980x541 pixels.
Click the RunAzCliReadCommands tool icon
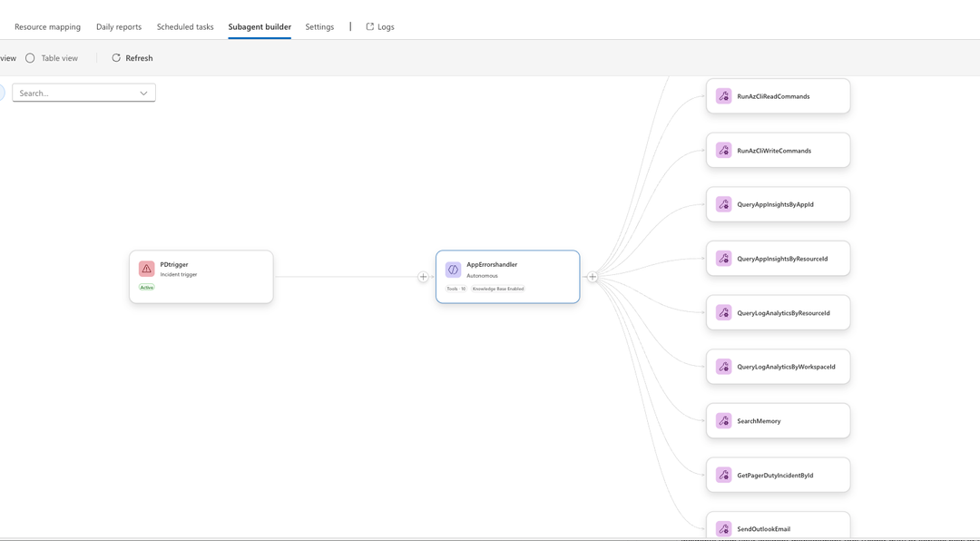723,96
